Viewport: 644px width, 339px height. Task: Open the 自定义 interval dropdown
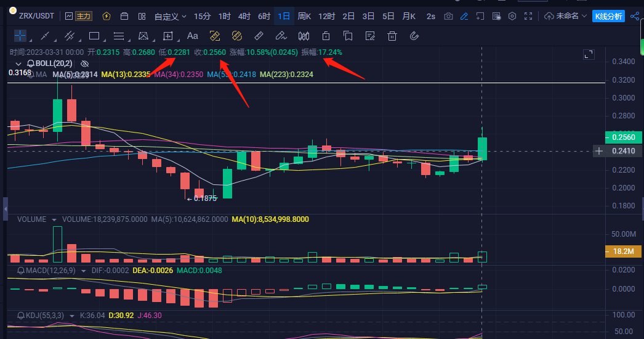(170, 17)
